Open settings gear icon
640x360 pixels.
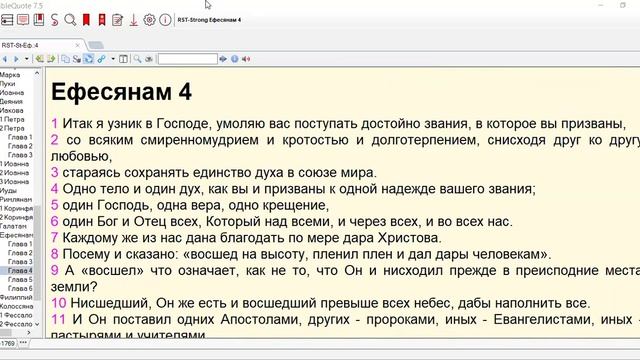tap(149, 20)
